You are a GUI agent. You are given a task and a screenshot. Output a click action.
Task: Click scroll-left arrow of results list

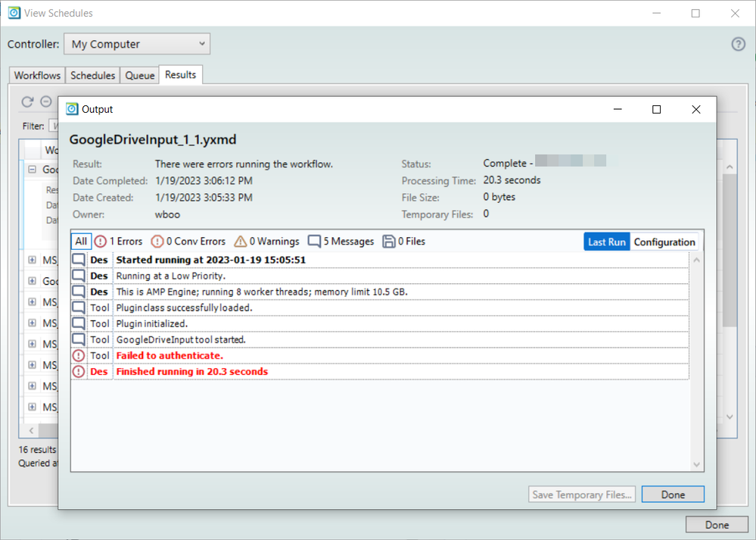(x=31, y=430)
